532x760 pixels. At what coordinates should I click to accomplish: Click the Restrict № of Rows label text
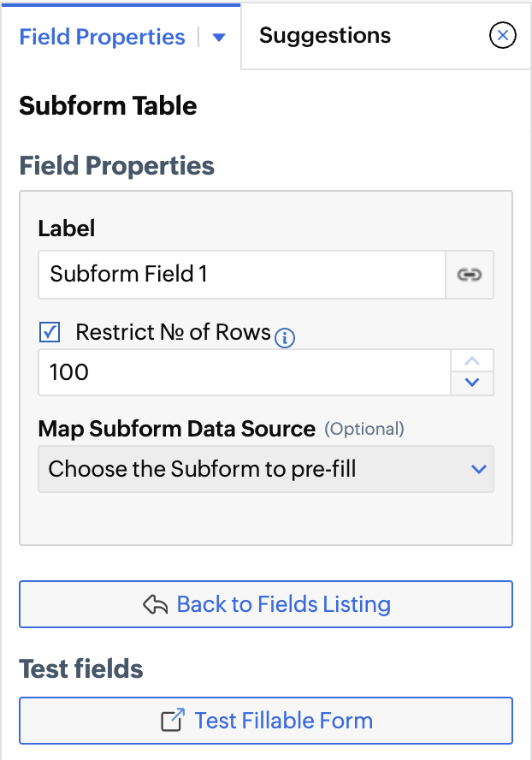(173, 332)
